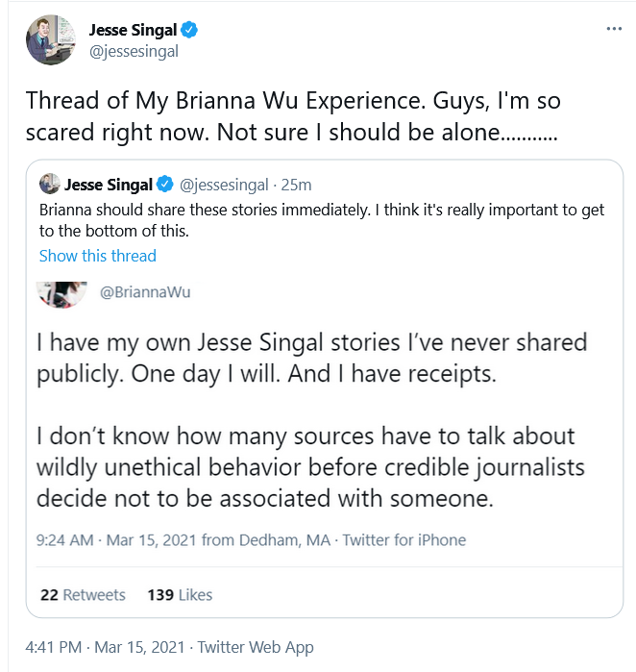Image resolution: width=636 pixels, height=672 pixels.
Task: Open the 25m timestamp of the quoted tweet
Action: point(296,185)
